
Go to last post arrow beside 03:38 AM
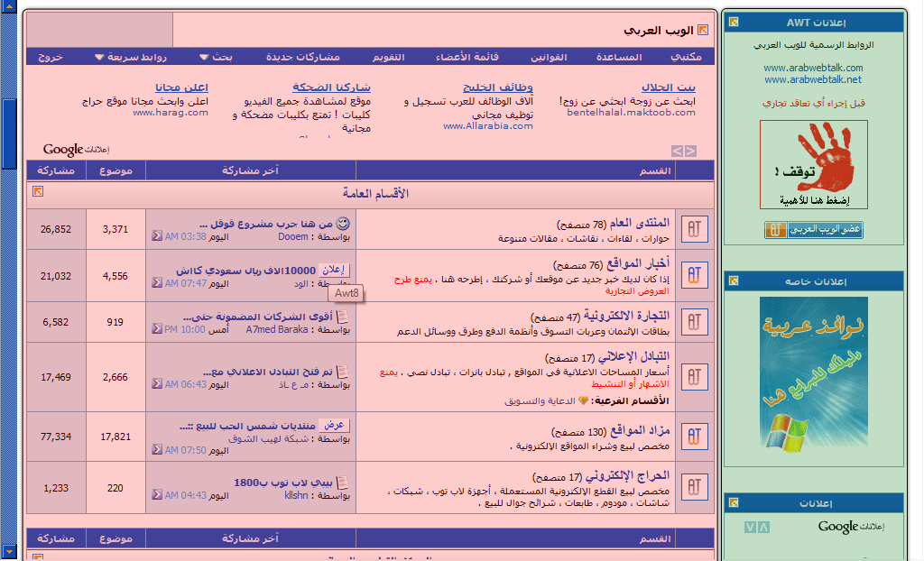click(x=157, y=236)
